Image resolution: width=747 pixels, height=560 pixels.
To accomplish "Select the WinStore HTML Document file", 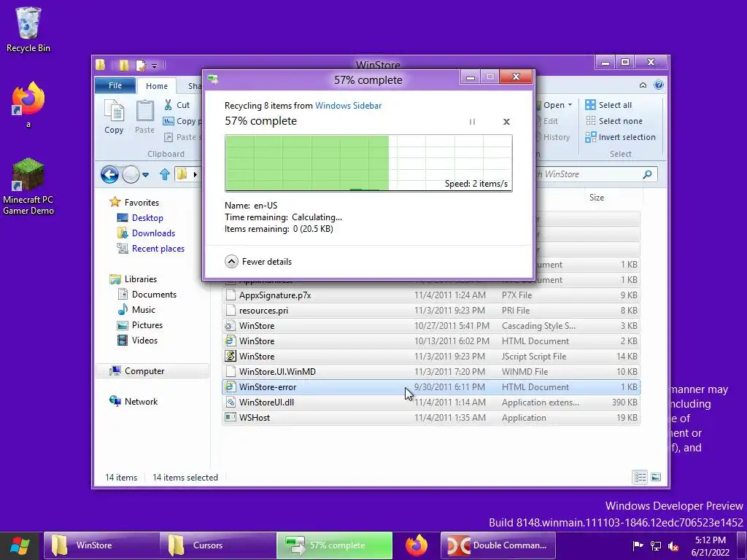I will pos(430,341).
